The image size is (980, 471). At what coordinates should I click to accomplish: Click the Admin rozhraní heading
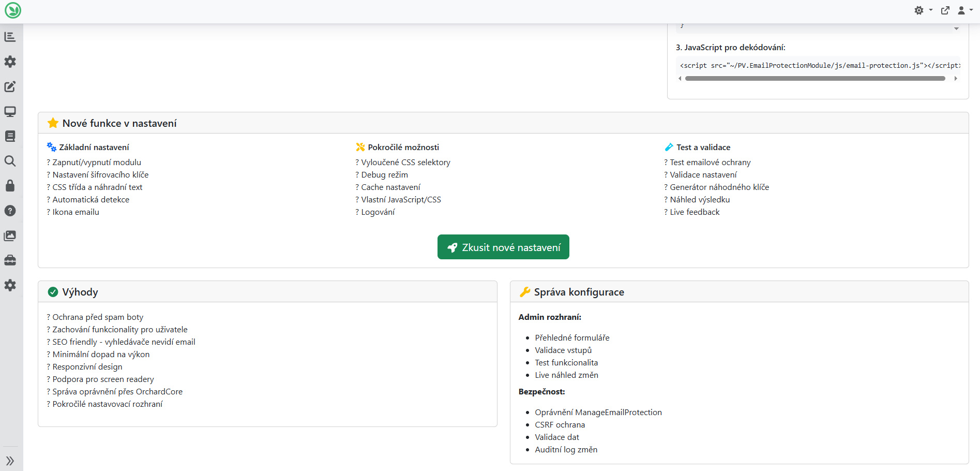550,317
